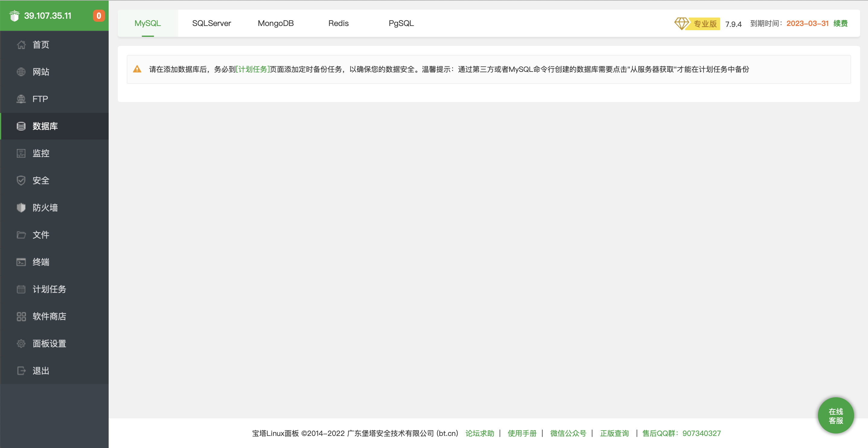Click the gear icon beside 面板设置
This screenshot has height=448, width=868.
[21, 344]
